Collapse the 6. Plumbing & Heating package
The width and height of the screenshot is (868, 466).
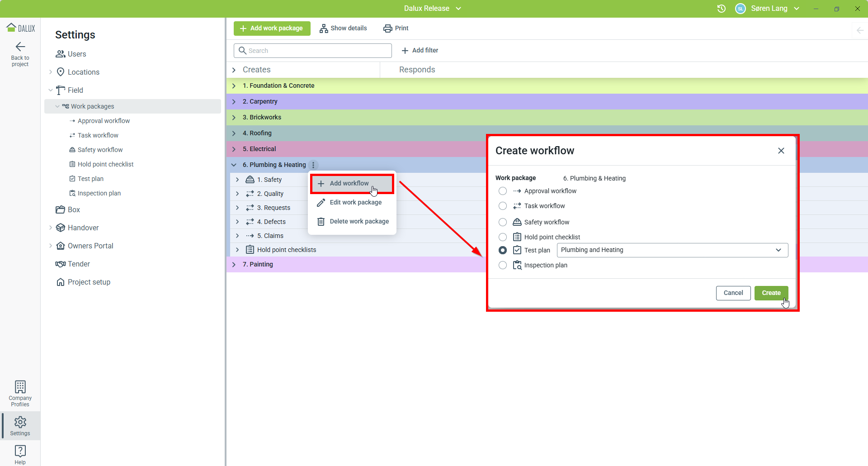pyautogui.click(x=234, y=165)
